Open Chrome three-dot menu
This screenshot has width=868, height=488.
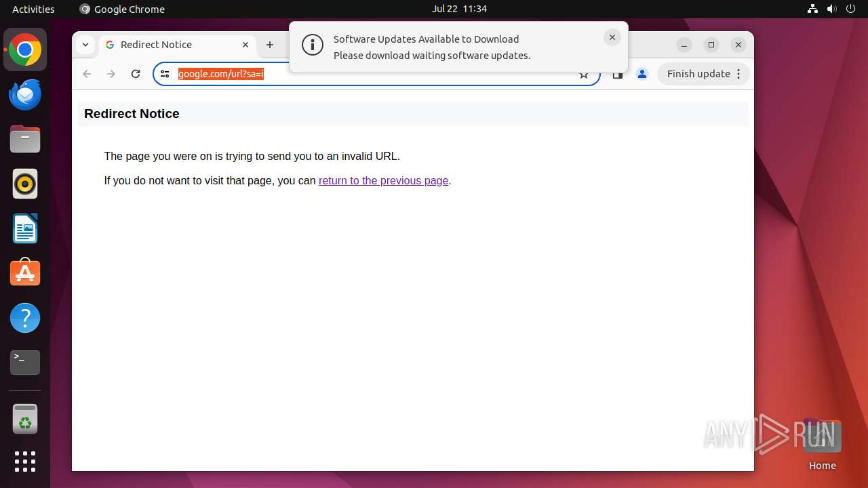(x=738, y=74)
